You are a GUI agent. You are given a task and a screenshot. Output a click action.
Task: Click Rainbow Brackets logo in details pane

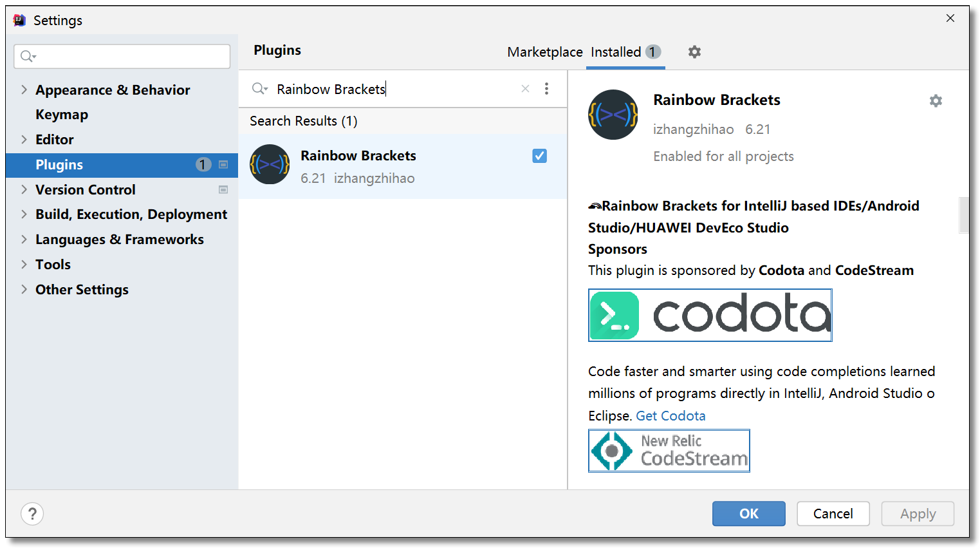point(613,115)
